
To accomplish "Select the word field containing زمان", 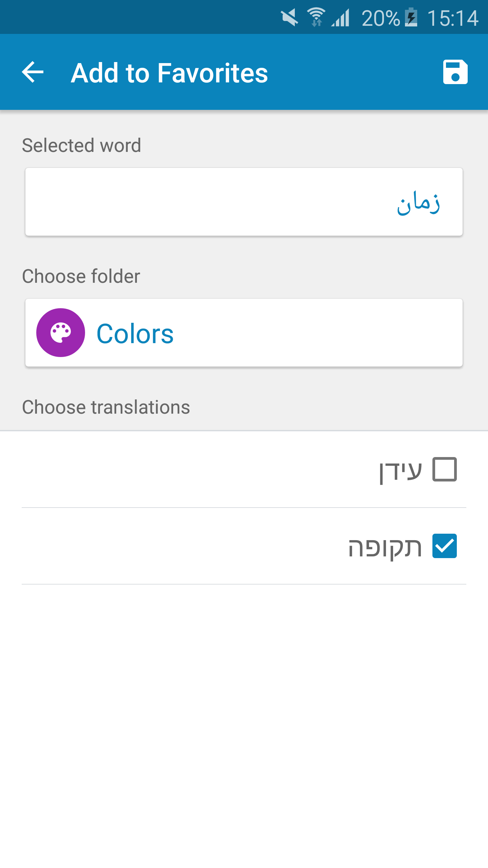I will click(x=244, y=202).
